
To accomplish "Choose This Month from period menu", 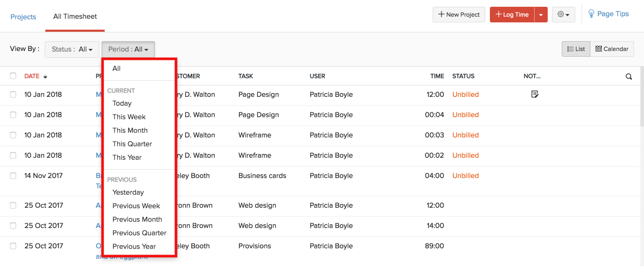I will [x=130, y=131].
